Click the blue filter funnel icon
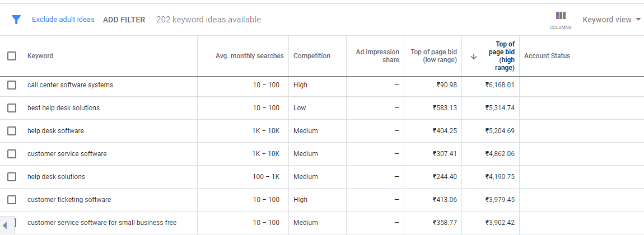The image size is (644, 235). point(16,20)
